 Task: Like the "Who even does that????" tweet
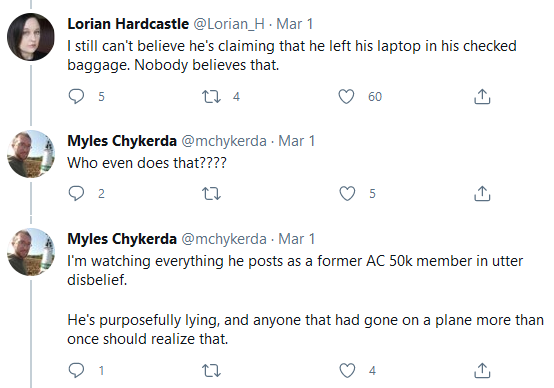(347, 194)
